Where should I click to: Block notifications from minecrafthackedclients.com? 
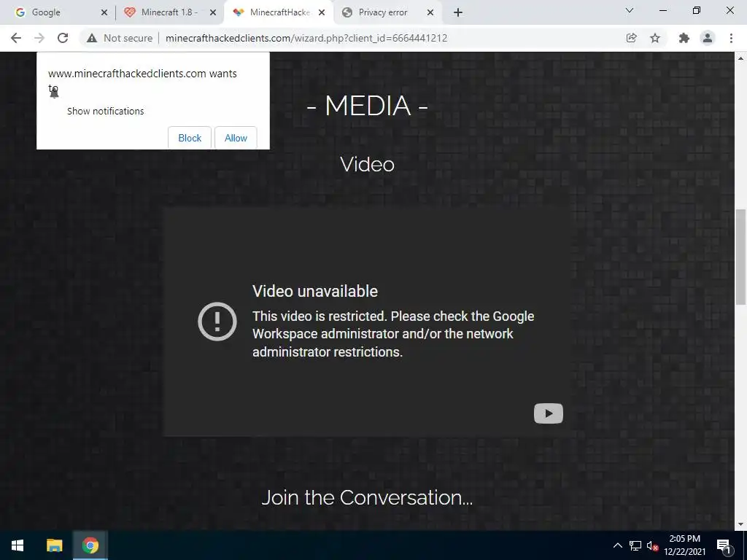[190, 138]
